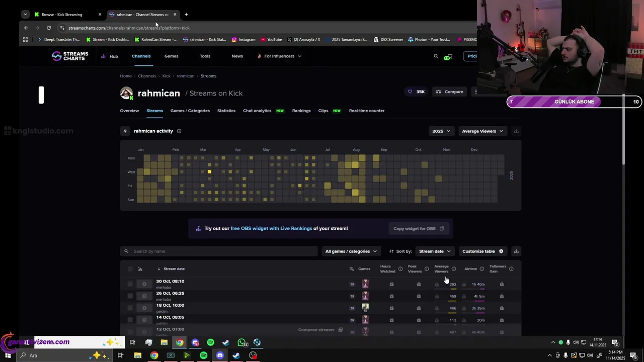Open Chrome tab search chevron
Image resolution: width=644 pixels, height=362 pixels.
tap(25, 15)
